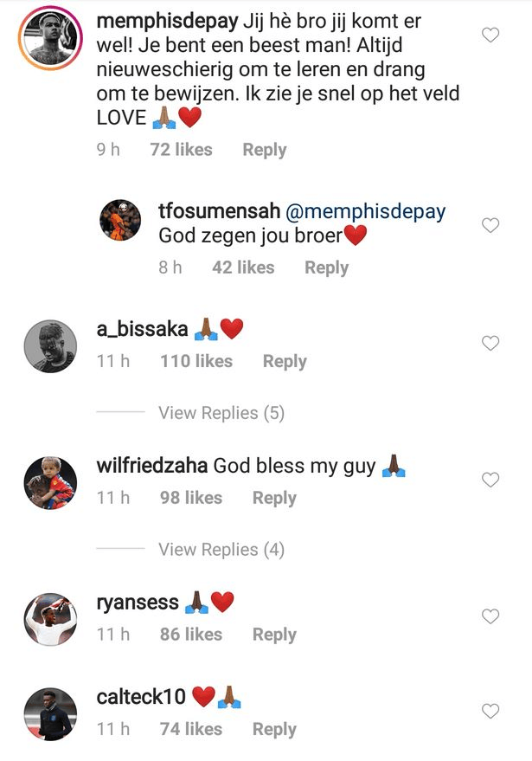This screenshot has height=761, width=532.
Task: Expand View Replies (4) under wilfriedzaha
Action: click(x=221, y=550)
